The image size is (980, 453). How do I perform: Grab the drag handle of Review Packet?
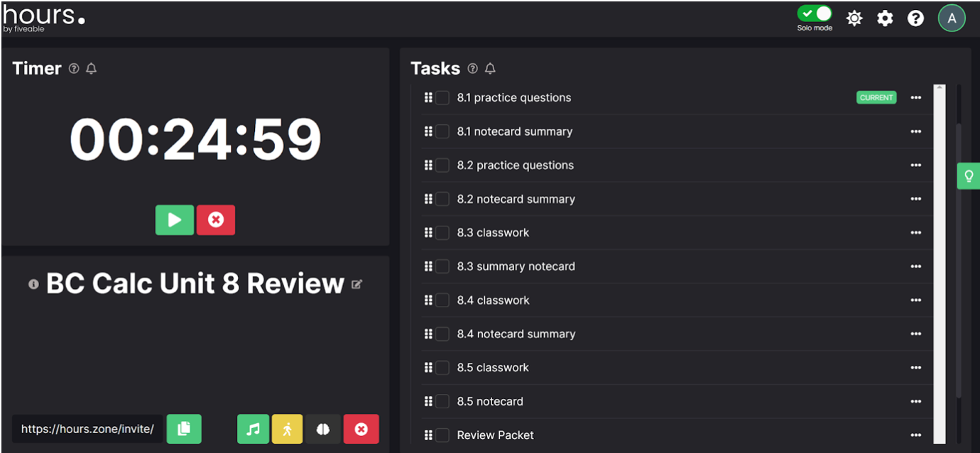click(428, 435)
